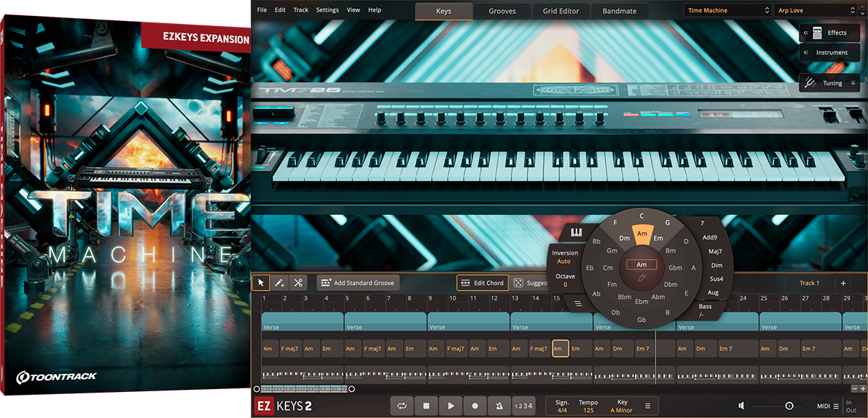Screen dimensions: 868x418
Task: Select F on the chord wheel
Action: (616, 223)
